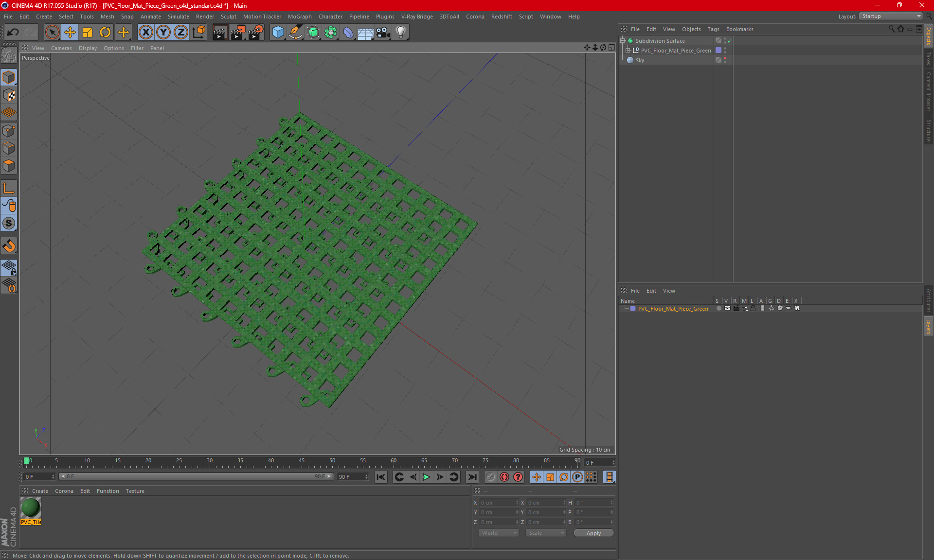The image size is (934, 560).
Task: Toggle the Workplane lock icon
Action: coord(9,268)
